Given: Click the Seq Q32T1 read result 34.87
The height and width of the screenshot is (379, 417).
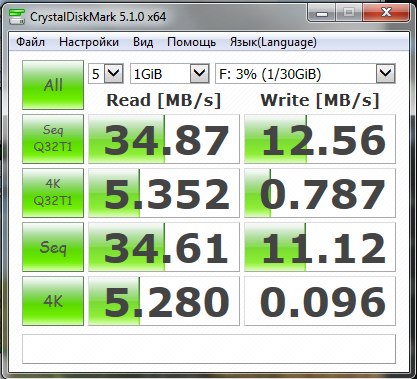Looking at the screenshot, I should coord(164,139).
